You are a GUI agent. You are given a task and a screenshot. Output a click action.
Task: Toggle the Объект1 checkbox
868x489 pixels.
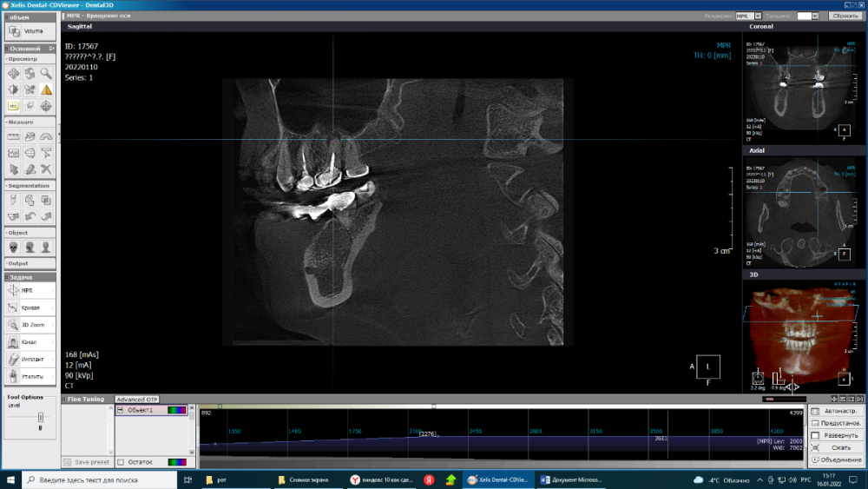pyautogui.click(x=121, y=410)
